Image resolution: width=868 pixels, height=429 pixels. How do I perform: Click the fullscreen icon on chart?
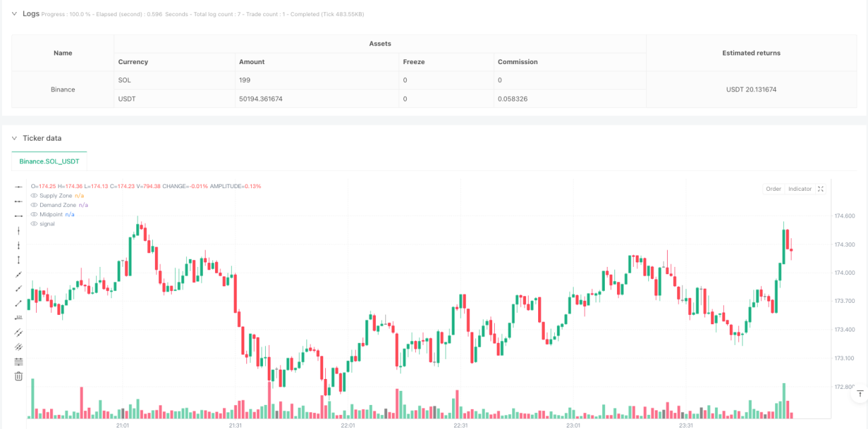821,189
